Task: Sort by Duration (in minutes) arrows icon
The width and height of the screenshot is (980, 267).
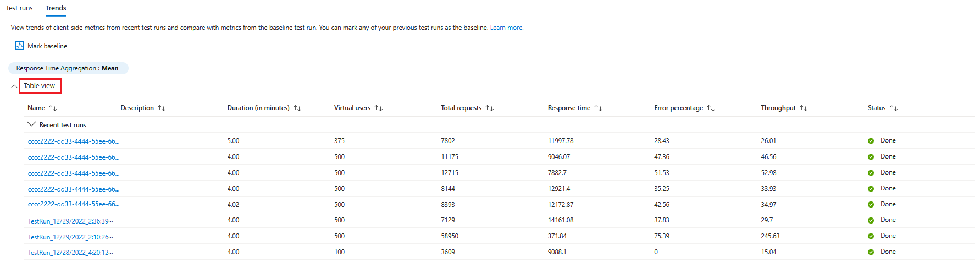Action: coord(297,108)
